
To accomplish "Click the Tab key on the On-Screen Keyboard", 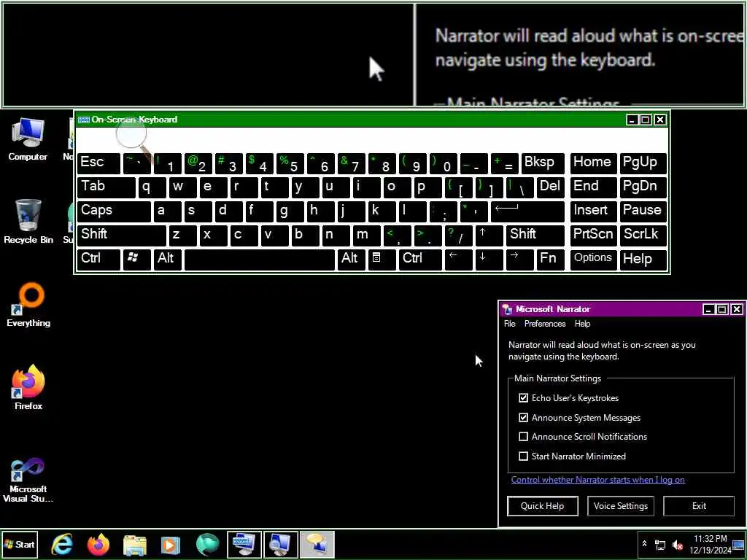I will tap(107, 187).
